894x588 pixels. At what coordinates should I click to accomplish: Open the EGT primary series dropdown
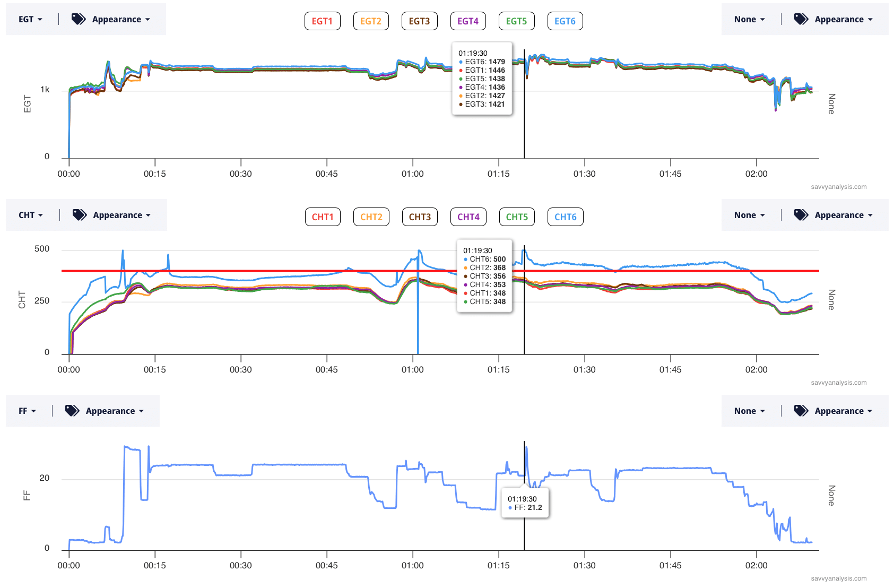30,19
